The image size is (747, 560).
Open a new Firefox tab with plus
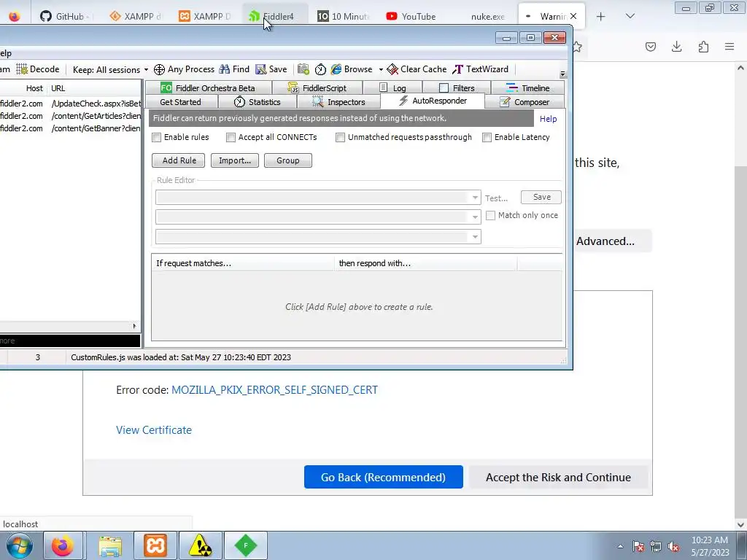tap(601, 17)
